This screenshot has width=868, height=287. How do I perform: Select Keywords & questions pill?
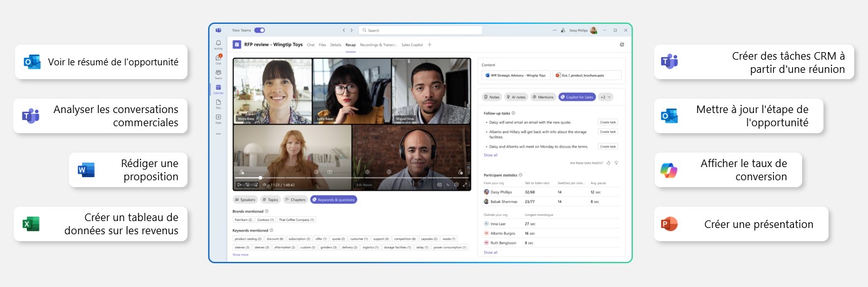click(334, 200)
